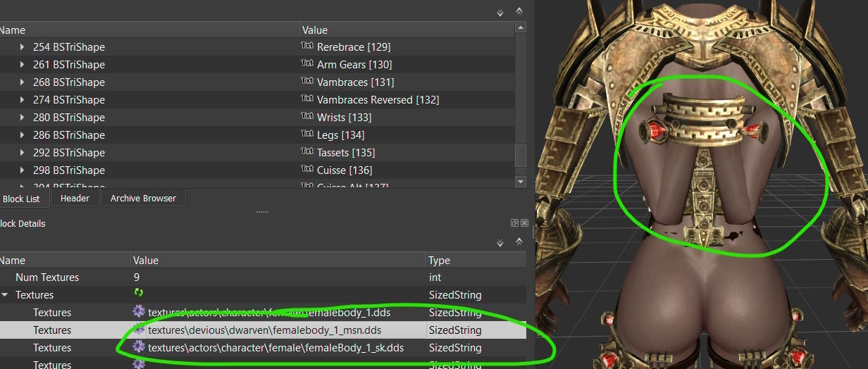
Task: Collapse the Textures array row
Action: point(6,295)
